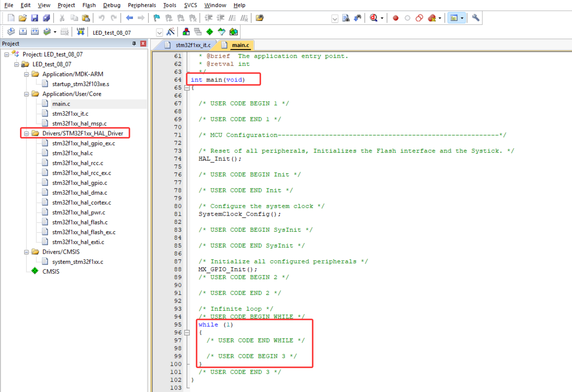The height and width of the screenshot is (392, 572).
Task: Select stm32f1xx_hal_gpio_ex.c in the tree
Action: [x=84, y=143]
